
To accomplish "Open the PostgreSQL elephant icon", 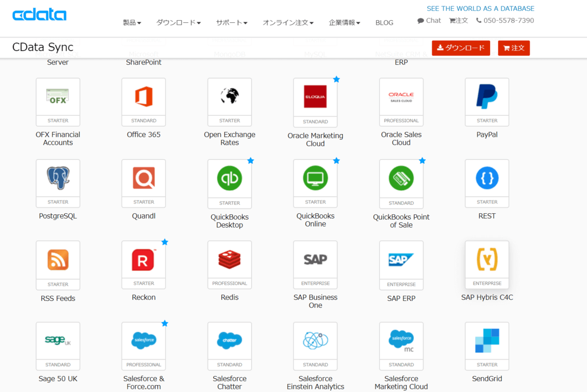I will tap(58, 178).
